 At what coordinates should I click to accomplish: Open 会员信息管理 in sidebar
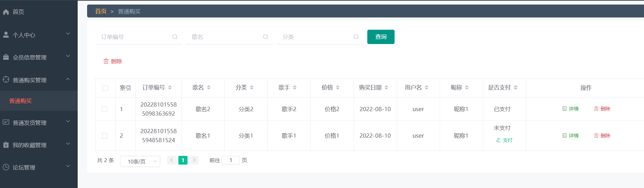click(39, 57)
